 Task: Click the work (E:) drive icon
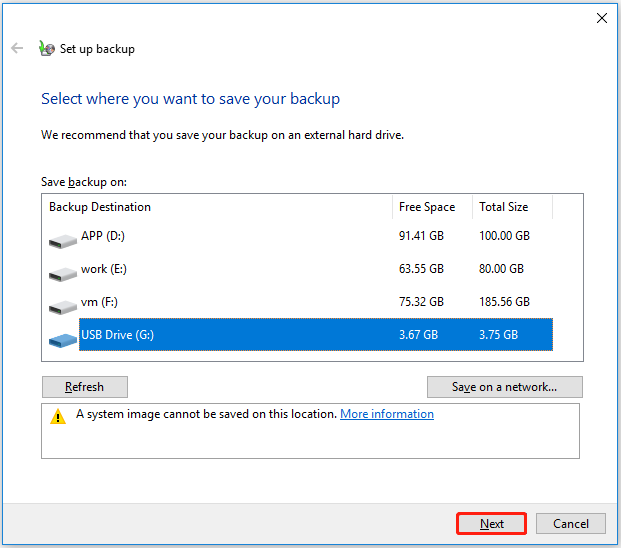(x=62, y=273)
